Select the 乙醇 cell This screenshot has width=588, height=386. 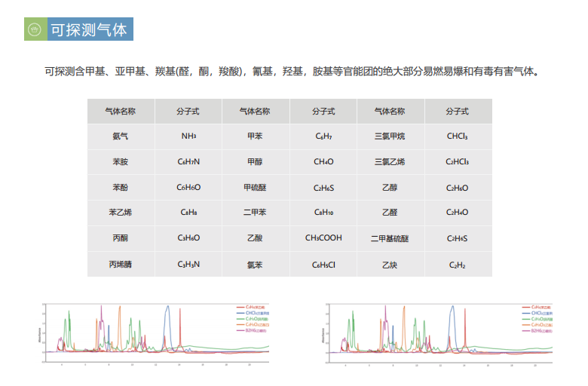pos(390,188)
